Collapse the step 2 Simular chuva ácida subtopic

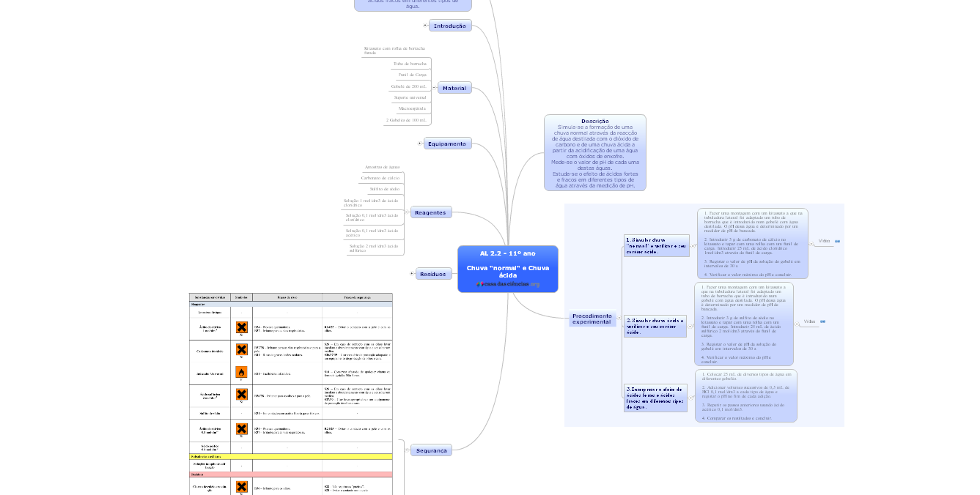[x=690, y=327]
